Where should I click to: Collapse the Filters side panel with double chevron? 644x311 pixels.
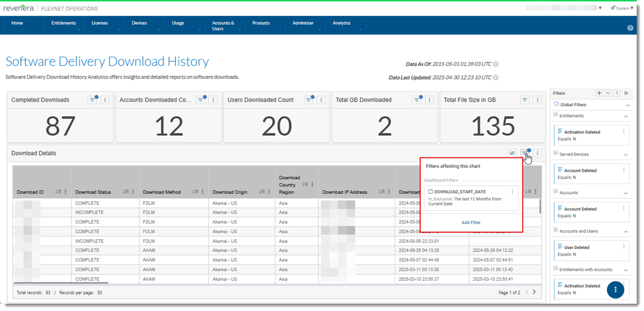[x=626, y=93]
